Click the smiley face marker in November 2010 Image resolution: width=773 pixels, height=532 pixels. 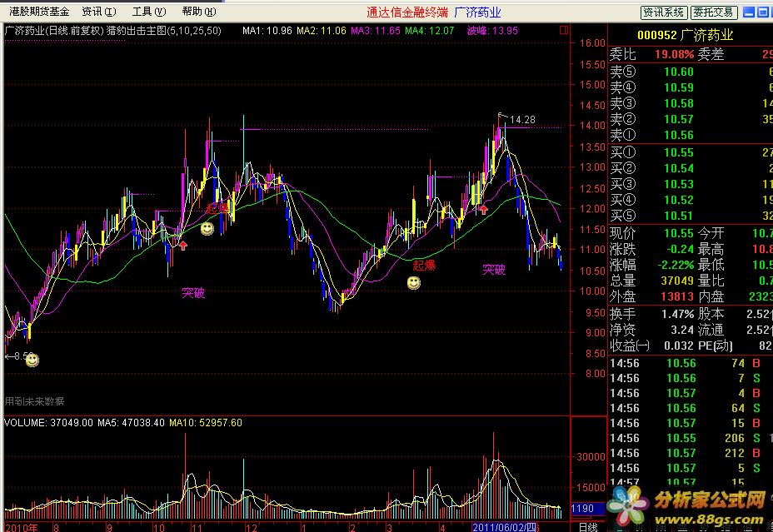point(207,229)
